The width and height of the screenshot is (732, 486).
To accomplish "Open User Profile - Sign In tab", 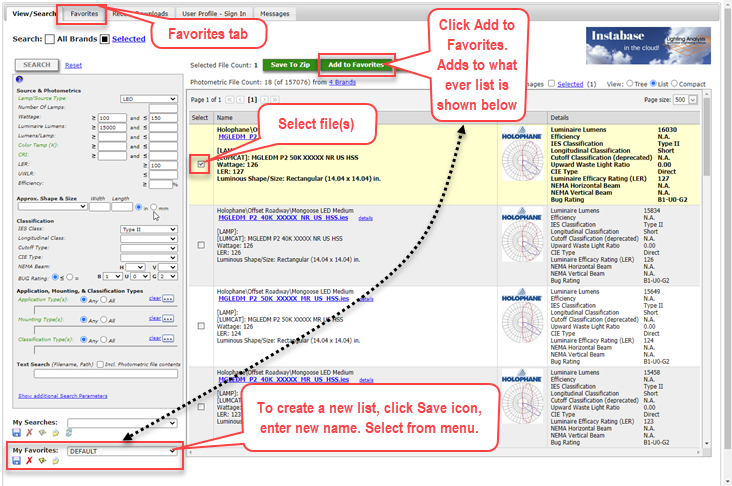I will [x=214, y=14].
